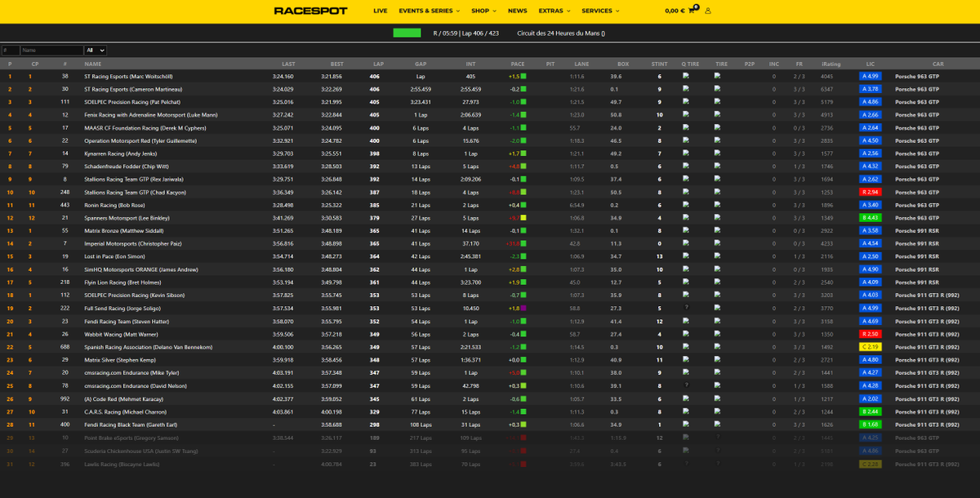Expand the Services dropdown menu
The image size is (980, 498).
pyautogui.click(x=600, y=11)
